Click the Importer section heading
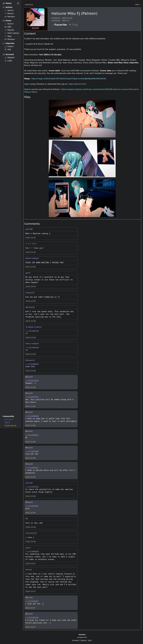This screenshot has width=143, height=644. click(10, 43)
